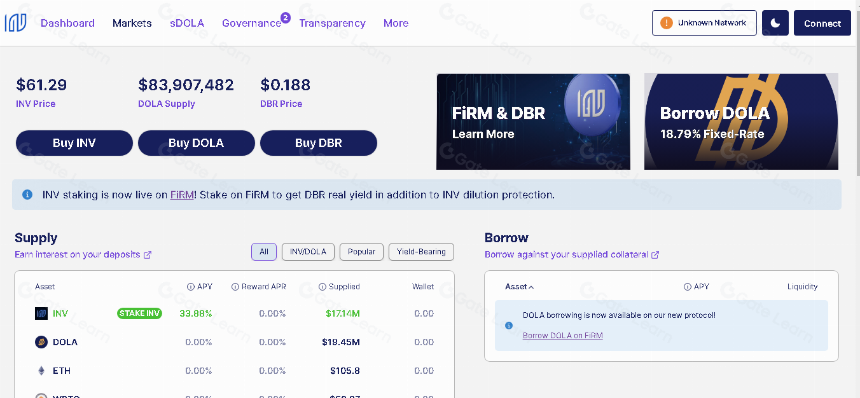860x398 pixels.
Task: Click Earn interest on your deposits link
Action: (x=77, y=255)
